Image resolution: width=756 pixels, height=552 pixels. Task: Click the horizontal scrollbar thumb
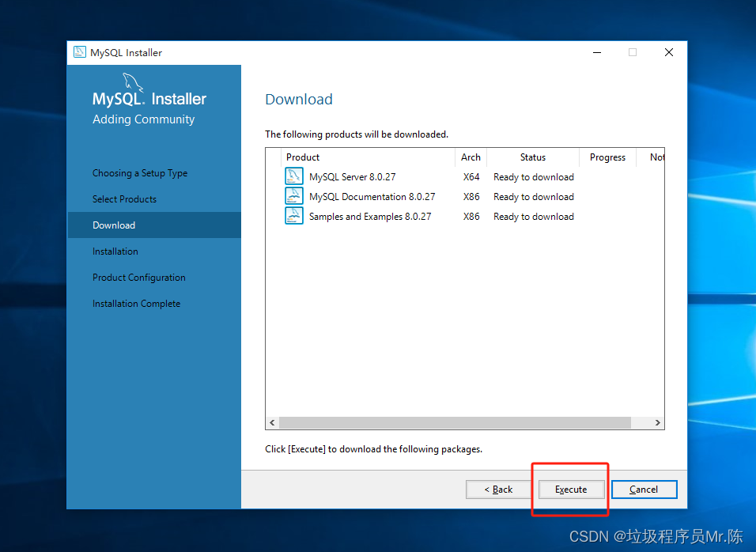click(455, 423)
